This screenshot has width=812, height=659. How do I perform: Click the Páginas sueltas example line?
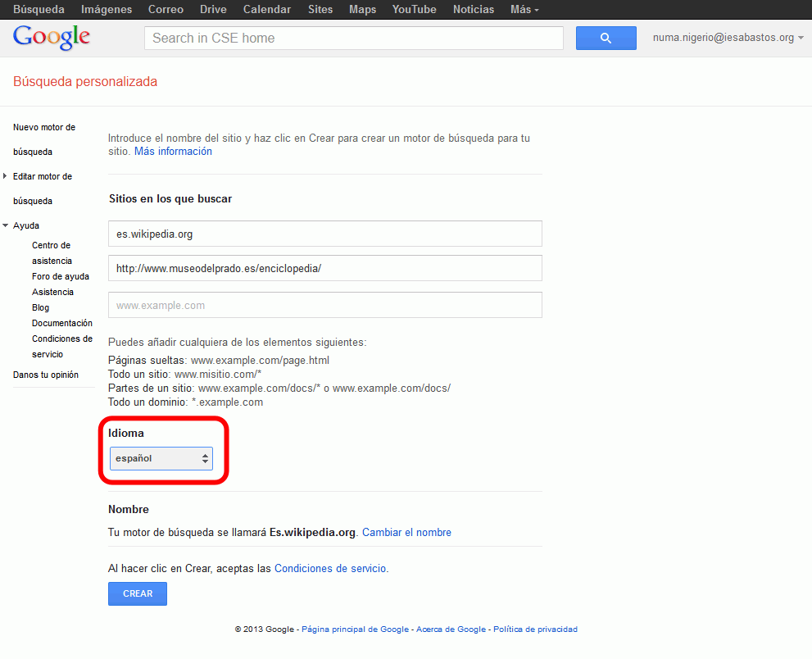click(x=219, y=361)
